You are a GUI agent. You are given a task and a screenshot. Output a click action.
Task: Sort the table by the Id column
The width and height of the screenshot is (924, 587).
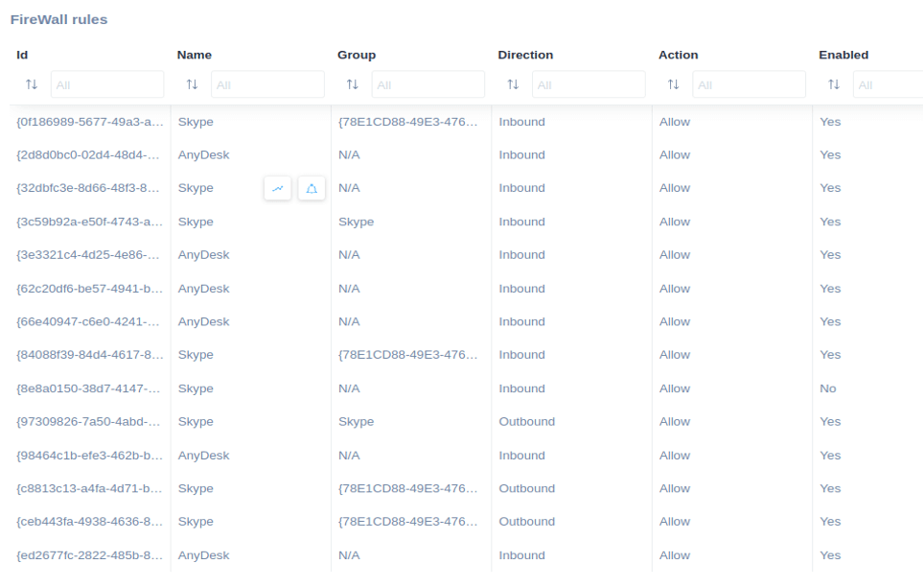pos(32,84)
